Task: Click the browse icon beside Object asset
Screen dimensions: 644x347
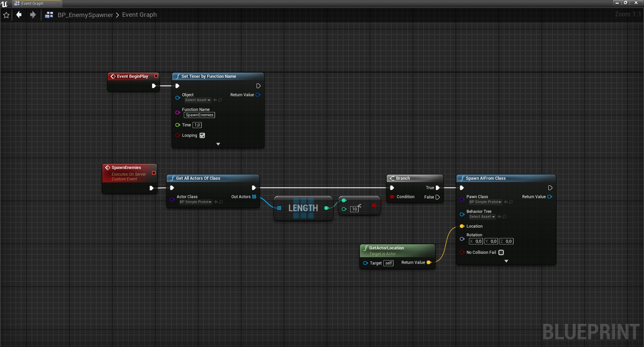Action: (x=220, y=100)
